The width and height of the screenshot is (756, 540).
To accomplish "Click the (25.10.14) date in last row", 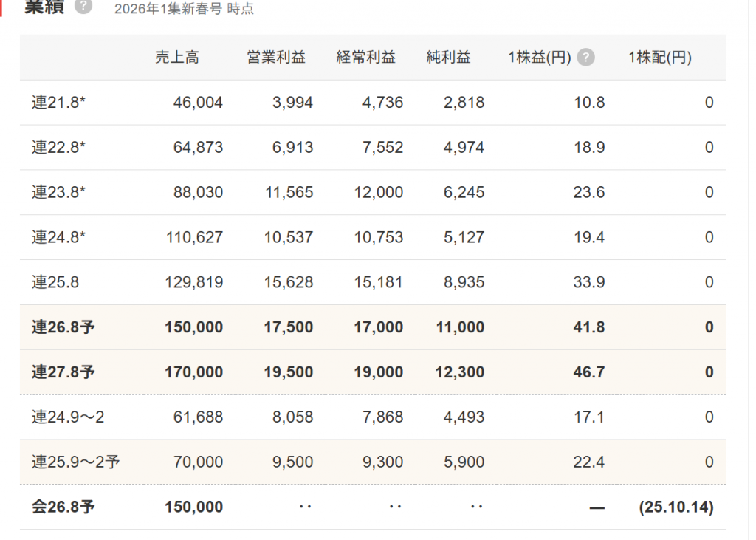I will 676,508.
